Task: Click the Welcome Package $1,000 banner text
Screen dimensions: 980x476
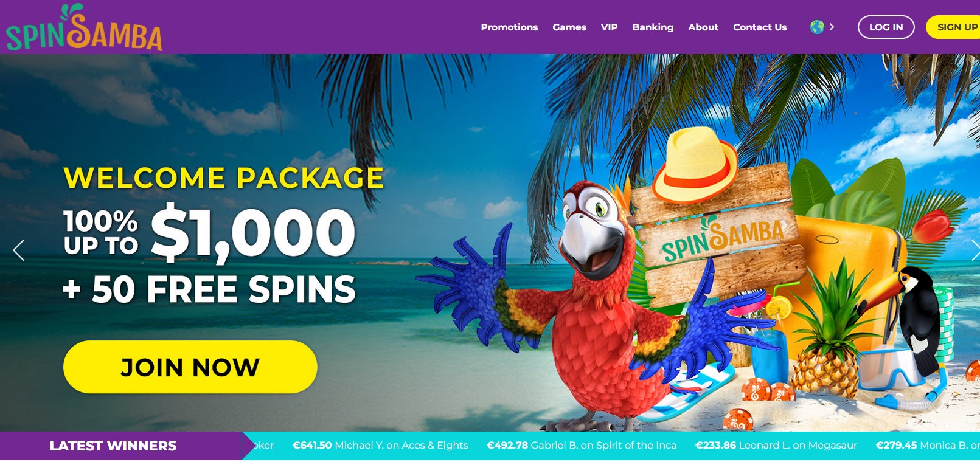Action: click(224, 235)
